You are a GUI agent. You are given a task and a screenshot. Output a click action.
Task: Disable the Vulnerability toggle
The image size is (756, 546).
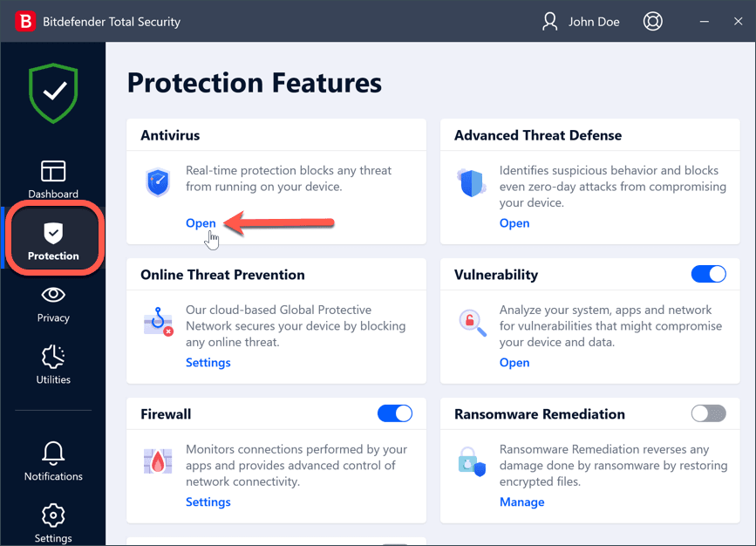pos(708,274)
